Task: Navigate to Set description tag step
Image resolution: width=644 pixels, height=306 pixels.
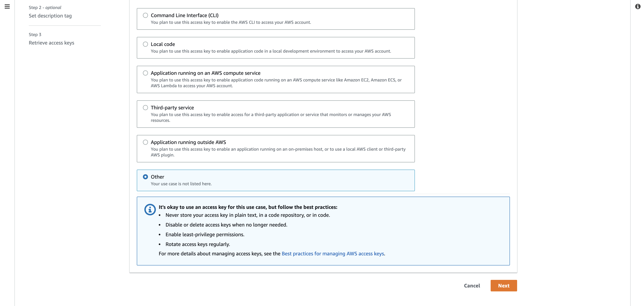Action: tap(50, 15)
